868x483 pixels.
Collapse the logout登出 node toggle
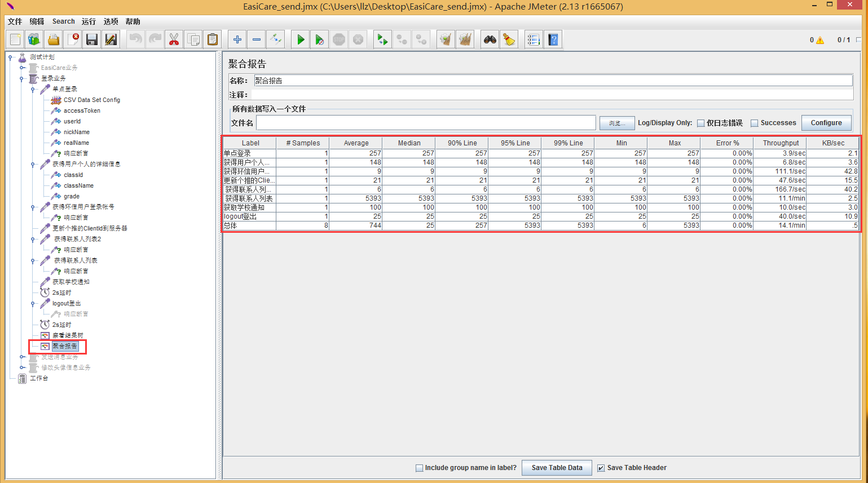(x=33, y=303)
